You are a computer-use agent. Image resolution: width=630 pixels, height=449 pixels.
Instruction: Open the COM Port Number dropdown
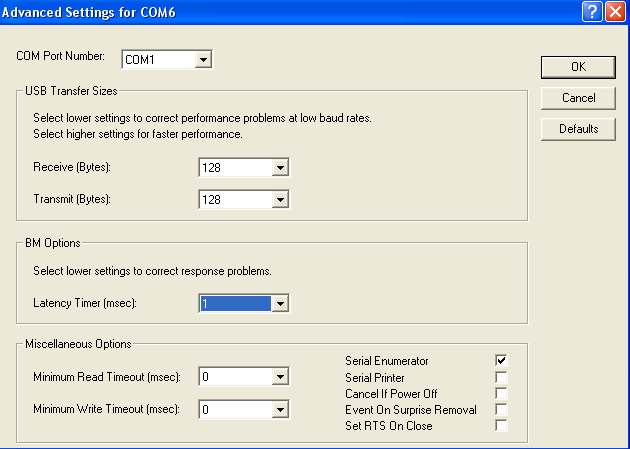pos(203,60)
